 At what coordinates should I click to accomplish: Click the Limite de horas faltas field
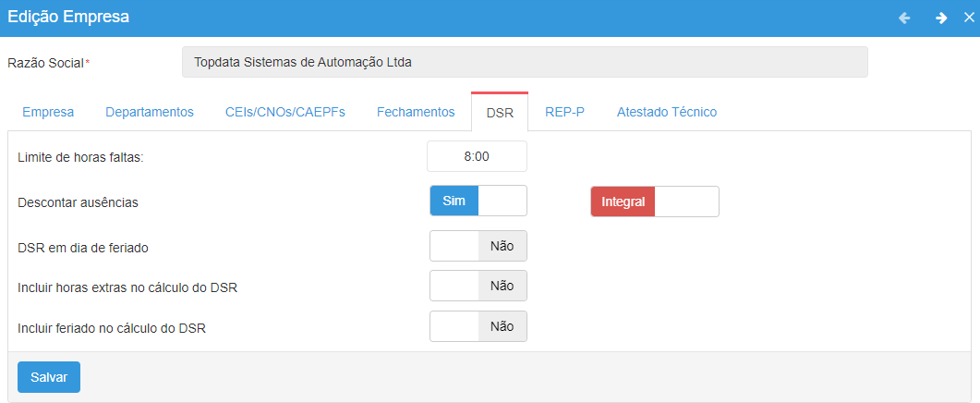pyautogui.click(x=477, y=157)
